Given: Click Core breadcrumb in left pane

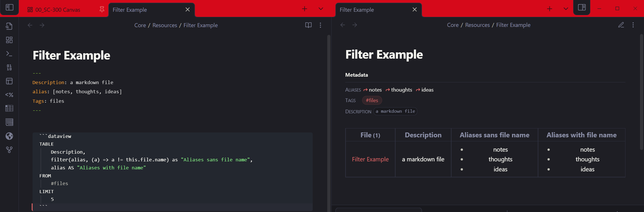Looking at the screenshot, I should tap(140, 25).
